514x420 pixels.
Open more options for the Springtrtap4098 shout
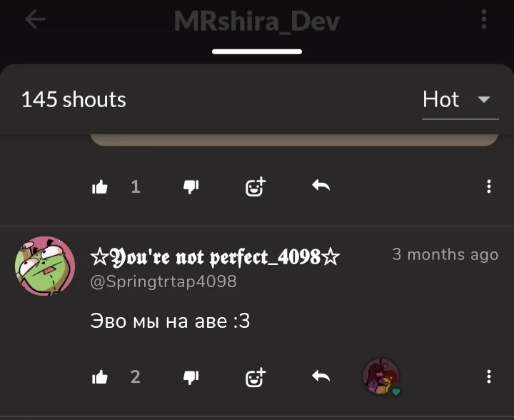tap(489, 376)
